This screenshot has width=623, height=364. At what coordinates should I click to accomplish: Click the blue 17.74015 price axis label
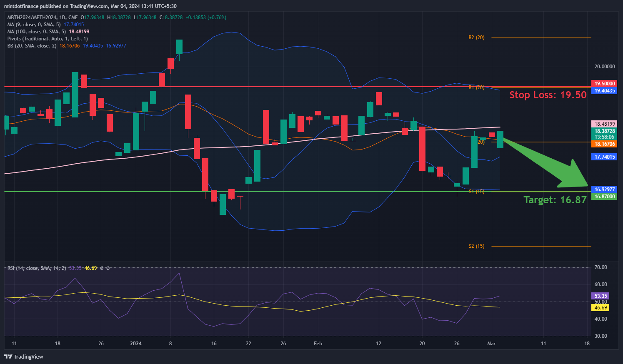605,157
